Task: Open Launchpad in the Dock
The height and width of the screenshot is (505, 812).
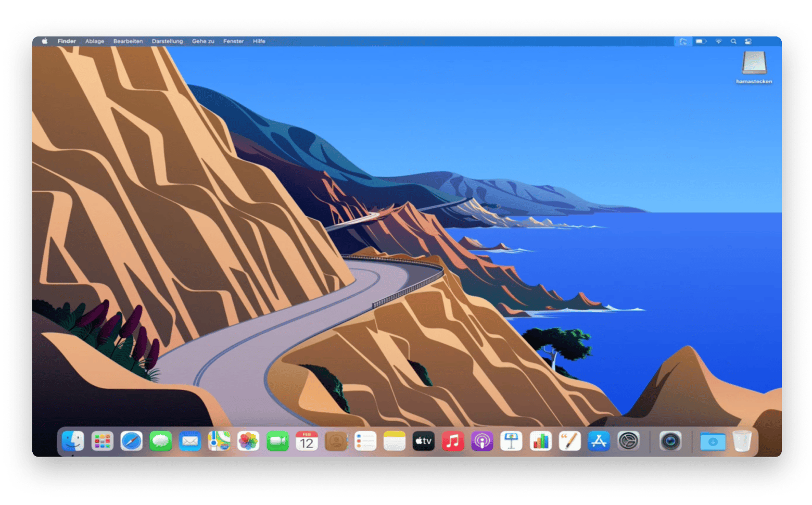Action: [102, 441]
